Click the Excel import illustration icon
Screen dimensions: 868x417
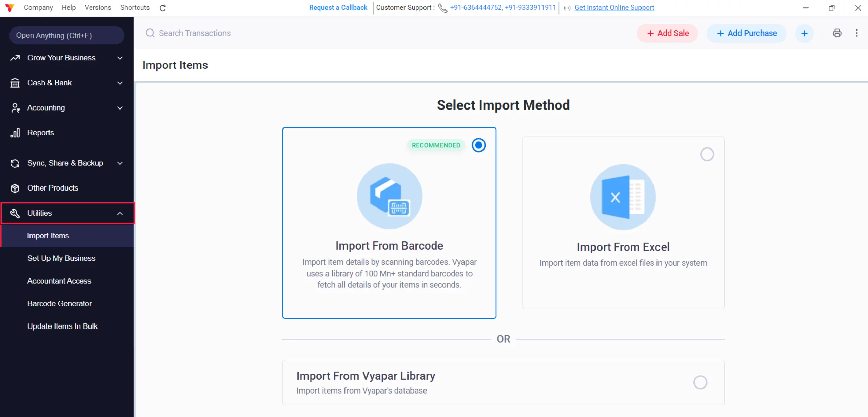tap(623, 197)
